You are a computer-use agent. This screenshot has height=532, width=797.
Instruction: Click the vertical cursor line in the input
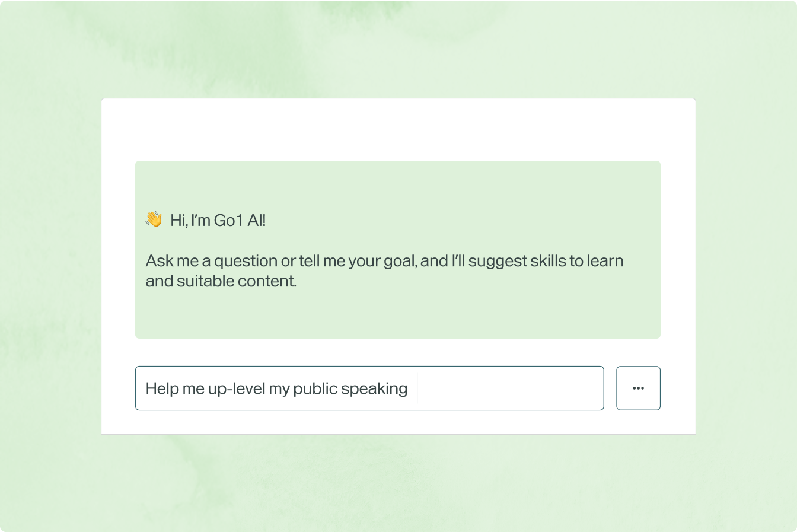point(417,388)
